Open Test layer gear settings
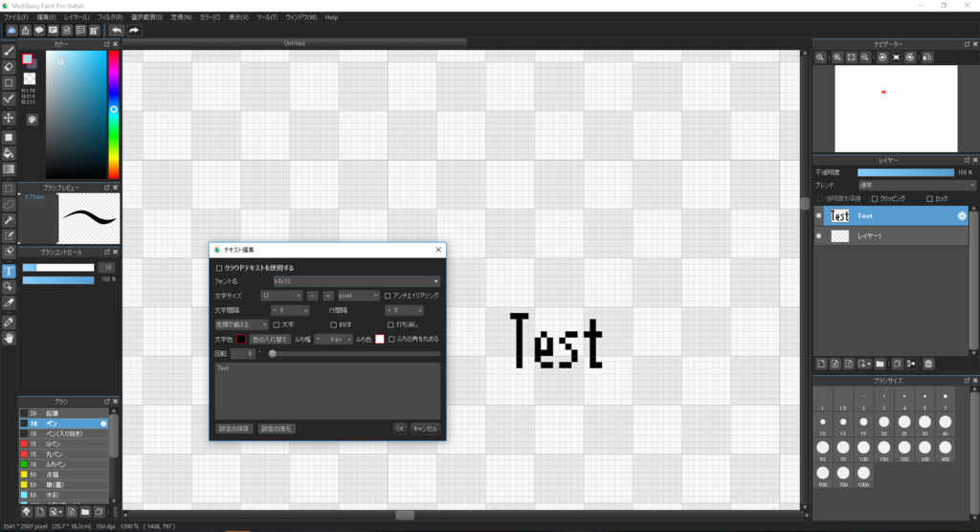The image size is (980, 532). coord(961,215)
